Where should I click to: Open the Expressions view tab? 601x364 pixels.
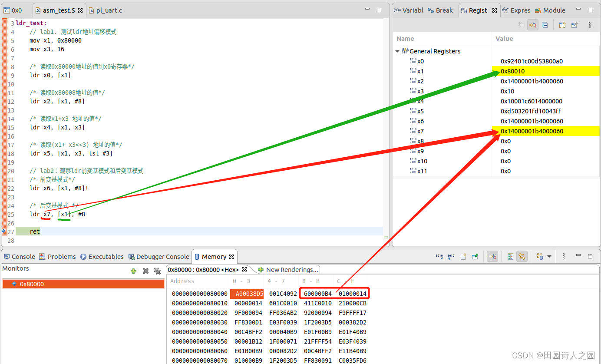516,10
